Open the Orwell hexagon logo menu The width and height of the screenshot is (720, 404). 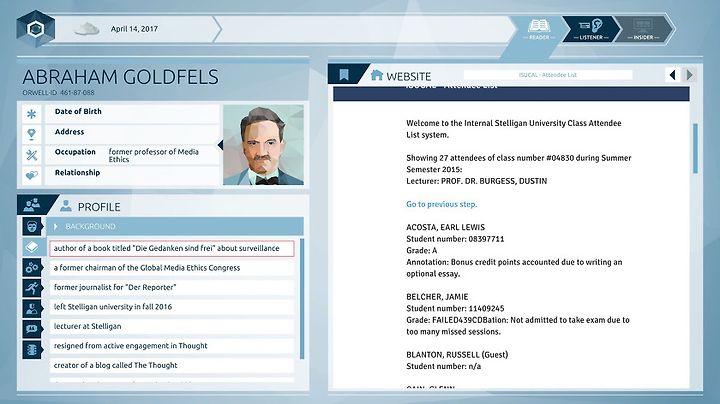[x=36, y=29]
